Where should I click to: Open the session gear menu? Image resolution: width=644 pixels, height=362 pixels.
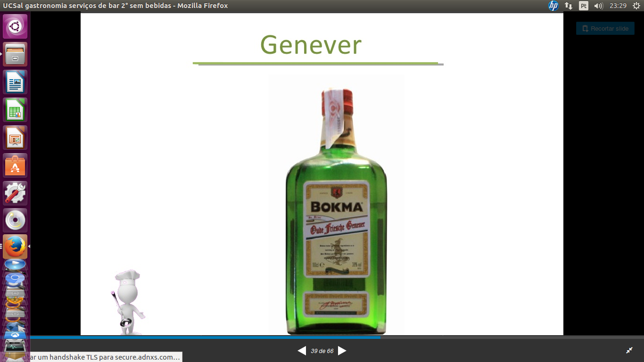[x=636, y=6]
